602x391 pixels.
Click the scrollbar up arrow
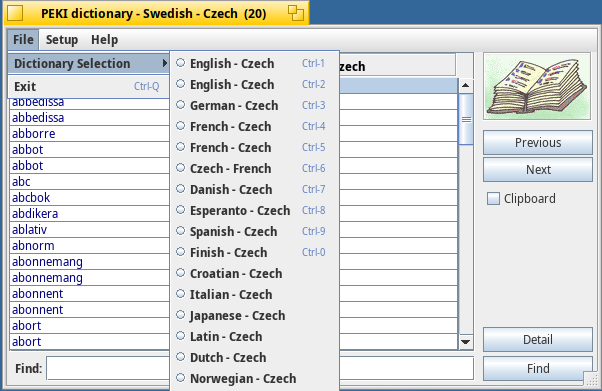click(x=466, y=85)
